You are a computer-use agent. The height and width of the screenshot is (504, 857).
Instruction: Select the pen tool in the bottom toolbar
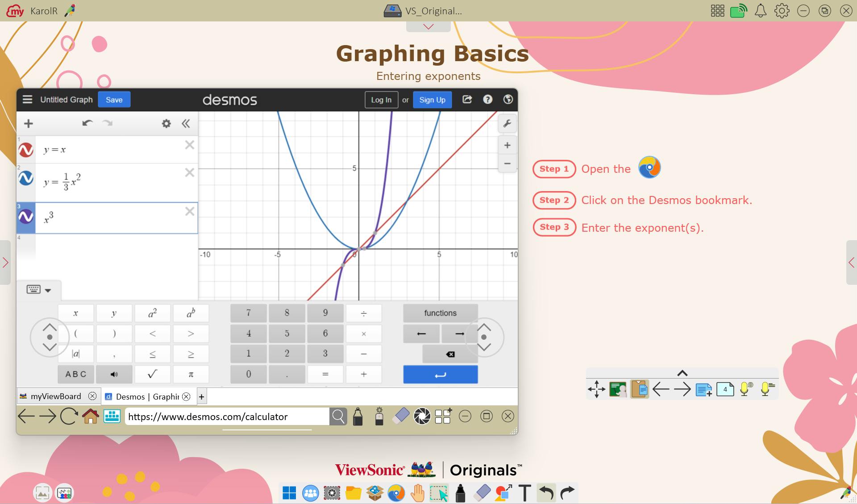[x=460, y=493]
